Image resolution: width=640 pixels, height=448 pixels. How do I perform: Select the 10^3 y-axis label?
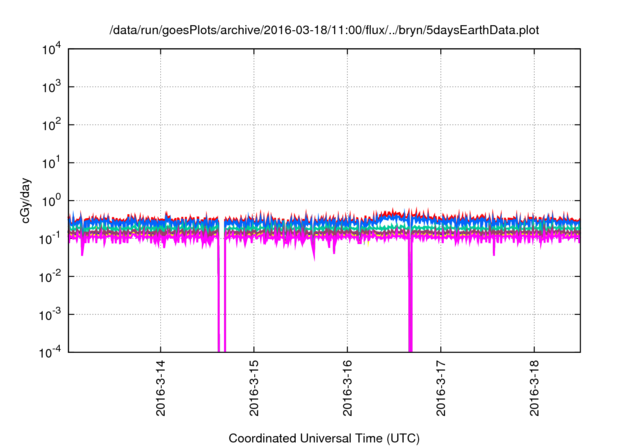pos(52,87)
